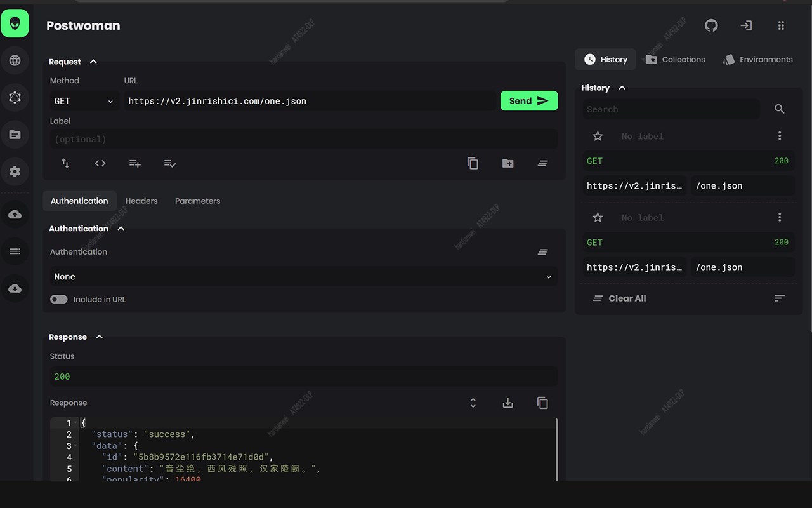Copy the request using the copy icon
The image size is (812, 508).
pyautogui.click(x=473, y=163)
